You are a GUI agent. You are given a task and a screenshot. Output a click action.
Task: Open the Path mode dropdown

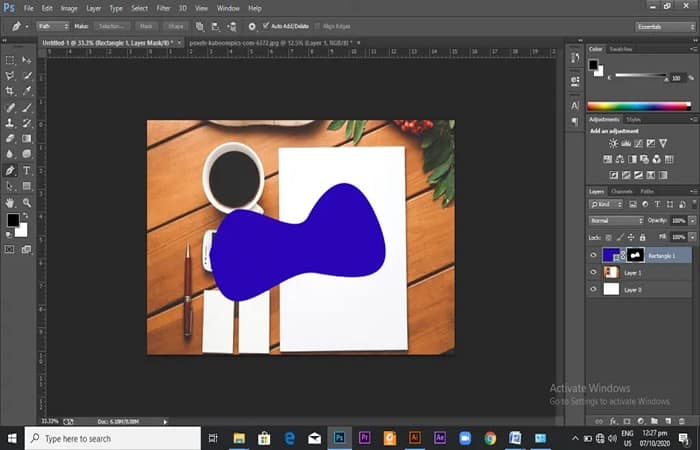tap(53, 26)
